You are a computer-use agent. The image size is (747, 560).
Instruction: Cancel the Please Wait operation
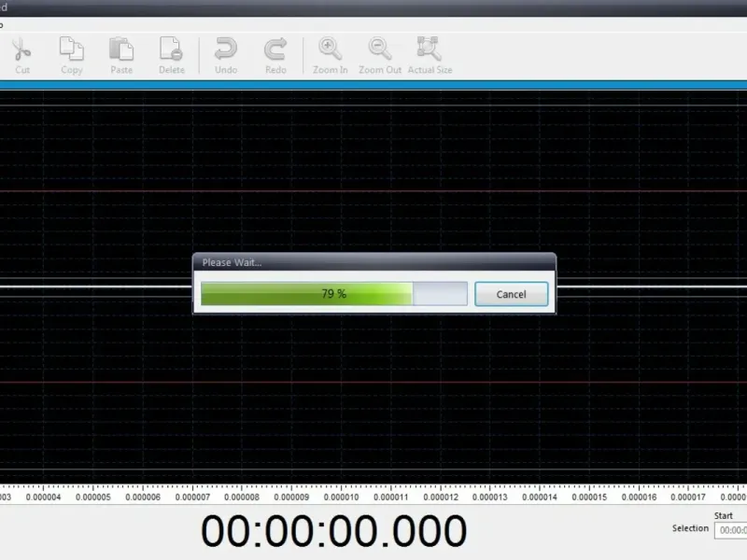tap(511, 294)
